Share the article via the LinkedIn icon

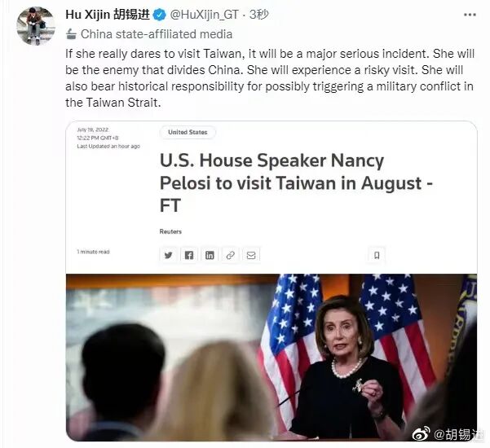point(210,256)
